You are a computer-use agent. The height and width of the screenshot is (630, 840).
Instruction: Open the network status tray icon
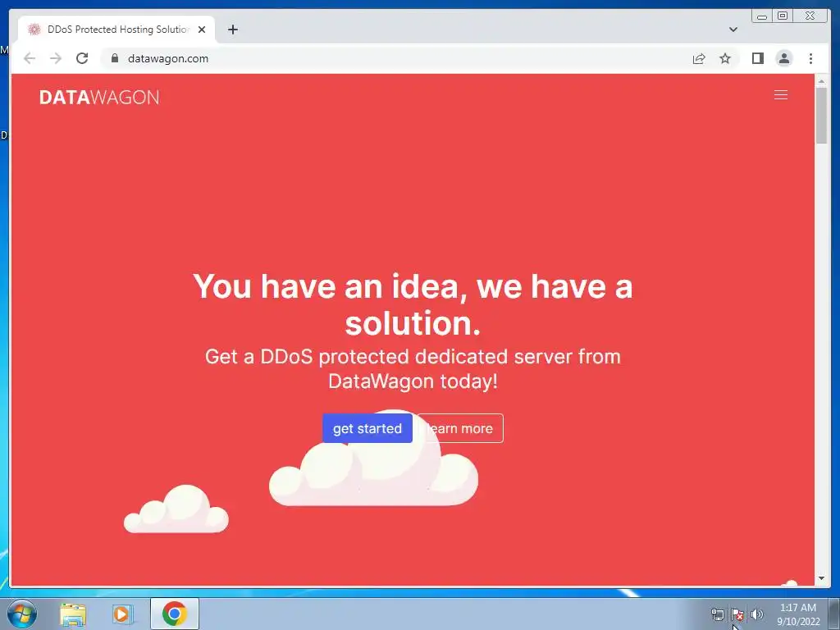[x=717, y=614]
